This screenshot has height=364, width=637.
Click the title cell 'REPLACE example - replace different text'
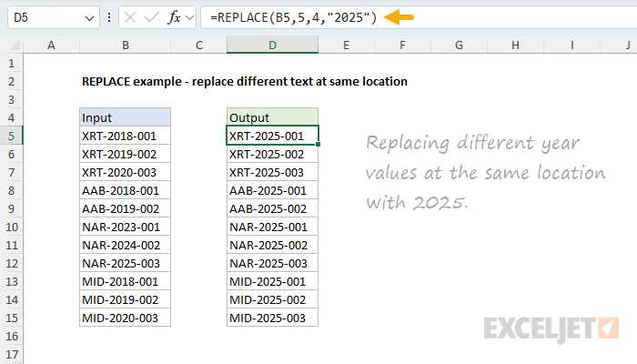[x=245, y=81]
